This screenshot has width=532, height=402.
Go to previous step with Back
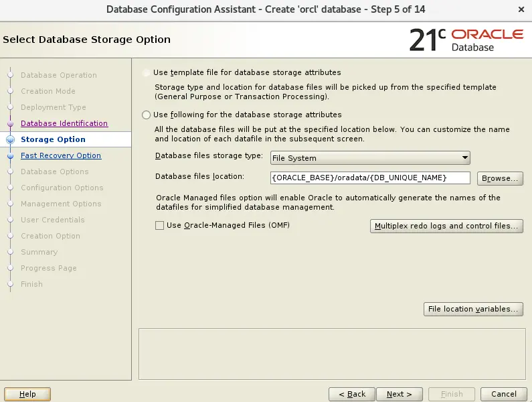click(x=352, y=394)
